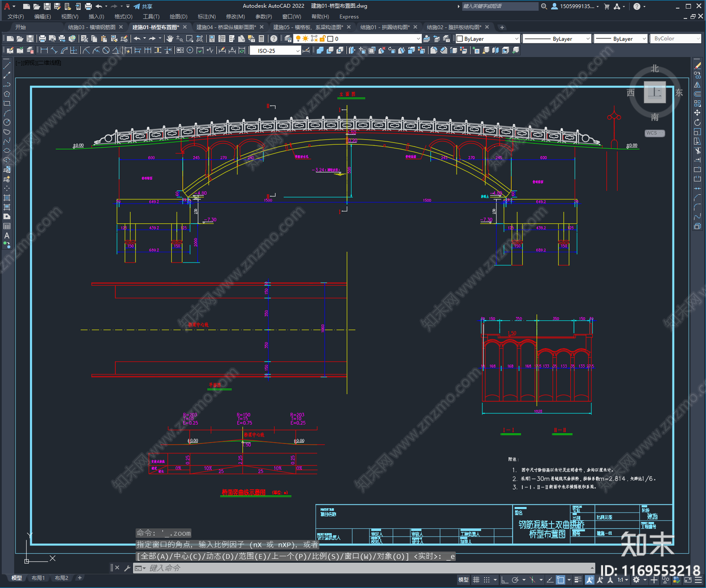Click the Plot printer icon in the standard toolbar
Screen dimensions: 706x588
(x=42, y=39)
